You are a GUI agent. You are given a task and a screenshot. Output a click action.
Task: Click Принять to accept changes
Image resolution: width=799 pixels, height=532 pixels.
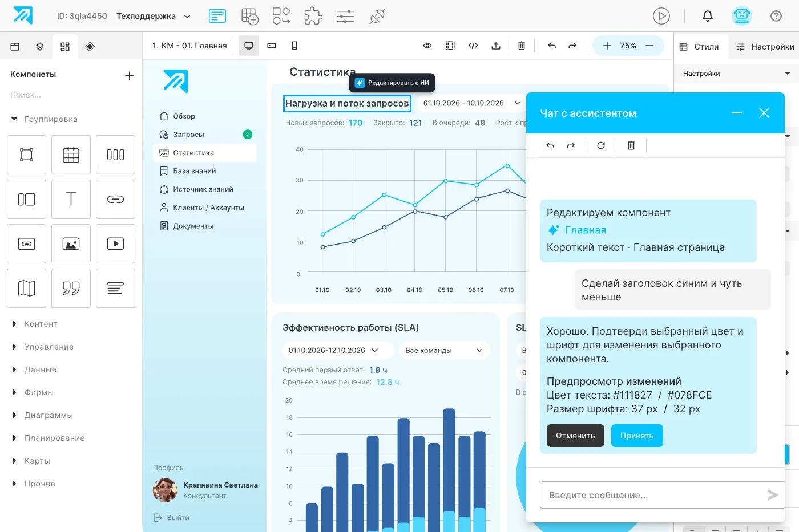637,436
